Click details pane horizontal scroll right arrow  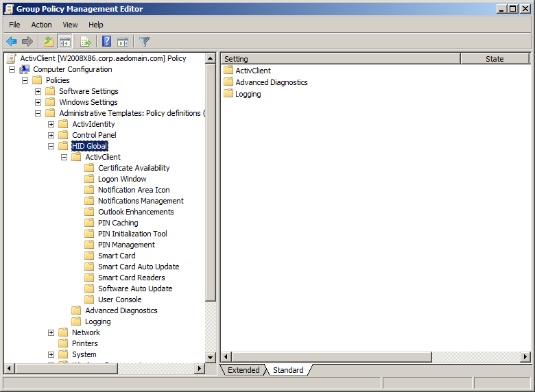coord(525,357)
